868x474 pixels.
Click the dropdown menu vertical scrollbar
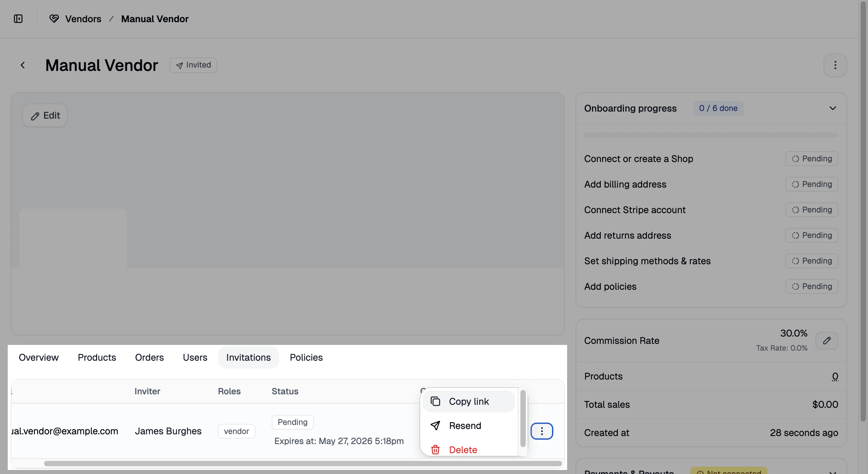coord(523,419)
